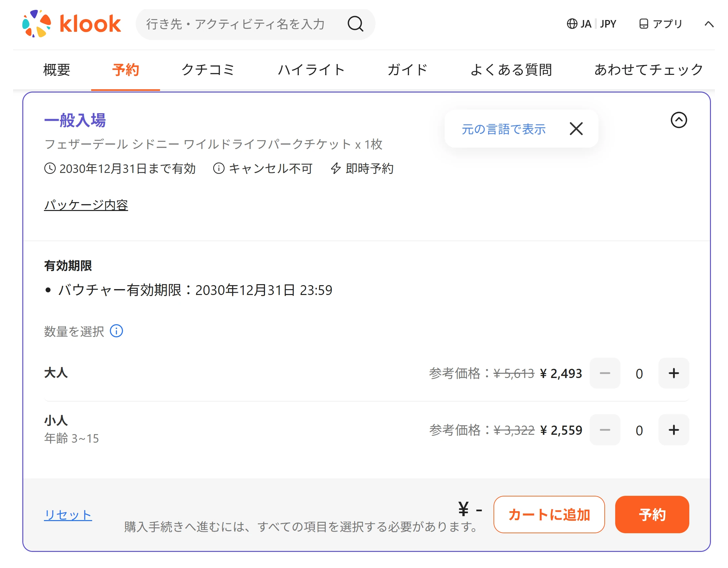Click バウチャー有効期限 2030年12月31日 23:59 text

point(195,290)
